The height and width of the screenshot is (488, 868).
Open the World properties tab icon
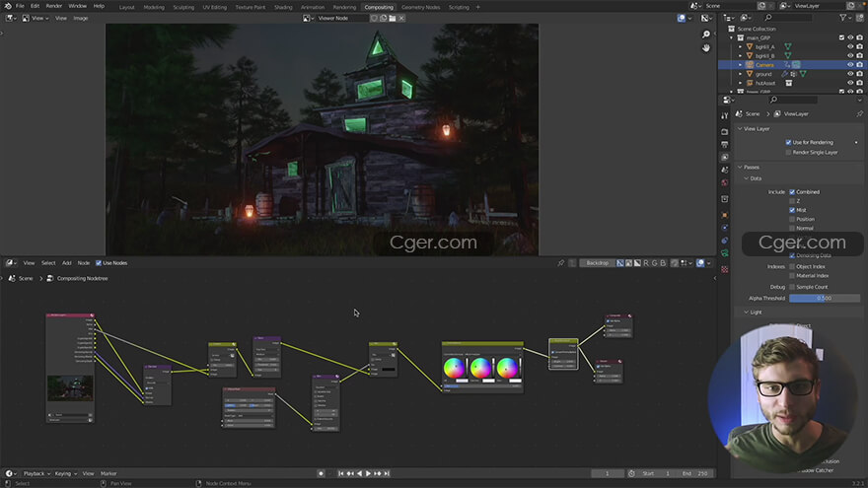(x=725, y=182)
